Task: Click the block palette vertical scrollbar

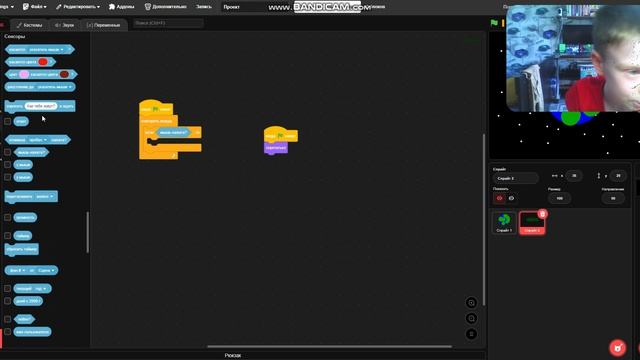Action: pyautogui.click(x=87, y=232)
